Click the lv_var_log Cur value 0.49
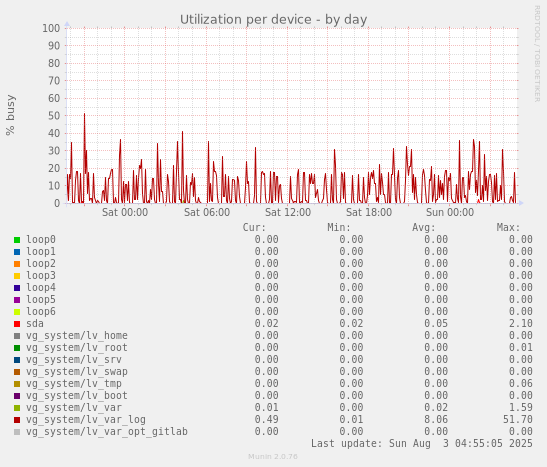Image resolution: width=547 pixels, height=467 pixels. tap(267, 420)
